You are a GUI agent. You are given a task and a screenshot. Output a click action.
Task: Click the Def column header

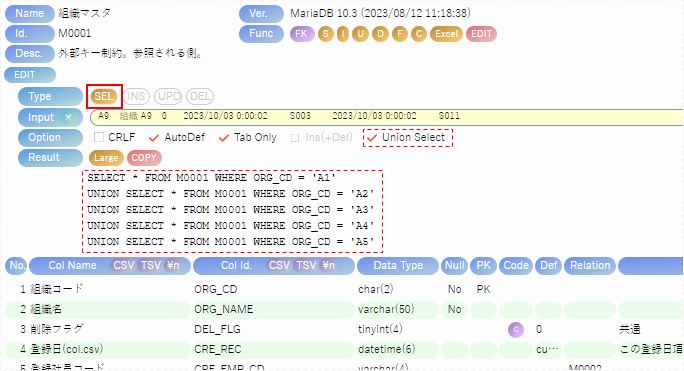548,265
